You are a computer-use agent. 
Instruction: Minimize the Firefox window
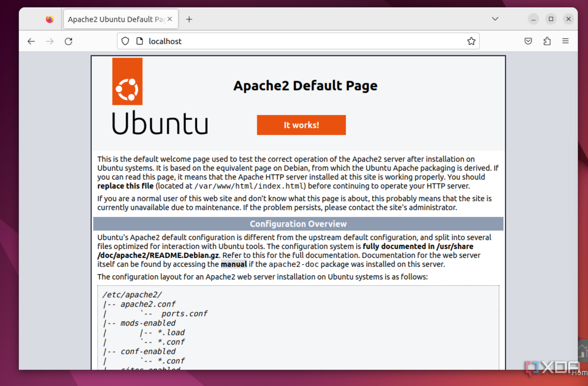pyautogui.click(x=533, y=19)
